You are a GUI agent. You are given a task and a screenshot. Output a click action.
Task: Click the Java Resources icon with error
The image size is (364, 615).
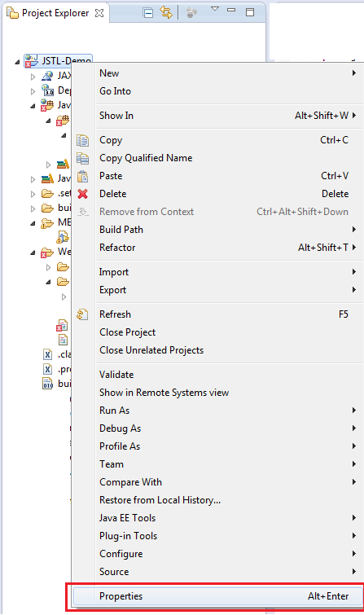coord(47,105)
